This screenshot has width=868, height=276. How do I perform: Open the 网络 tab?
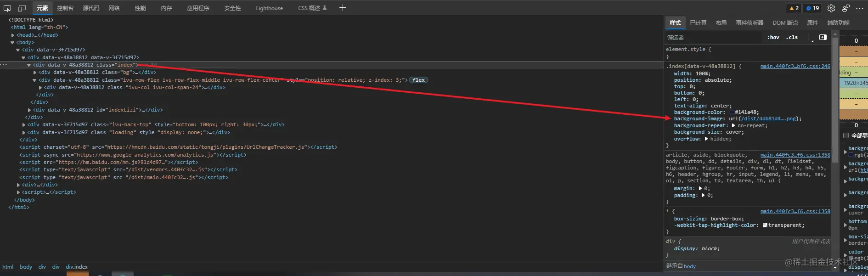(x=114, y=8)
